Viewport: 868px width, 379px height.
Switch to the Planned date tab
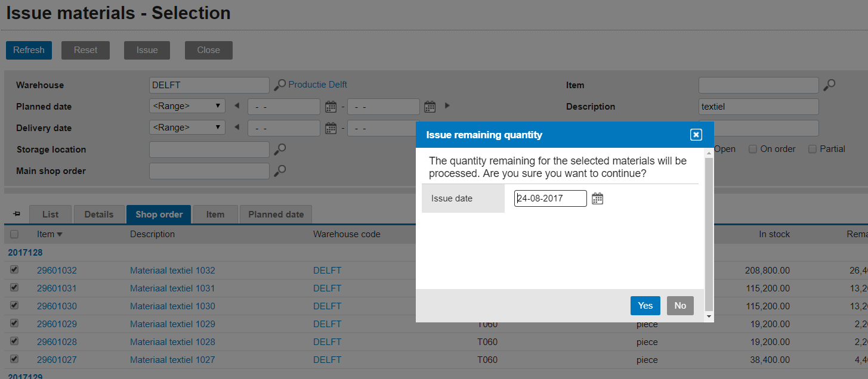click(276, 215)
